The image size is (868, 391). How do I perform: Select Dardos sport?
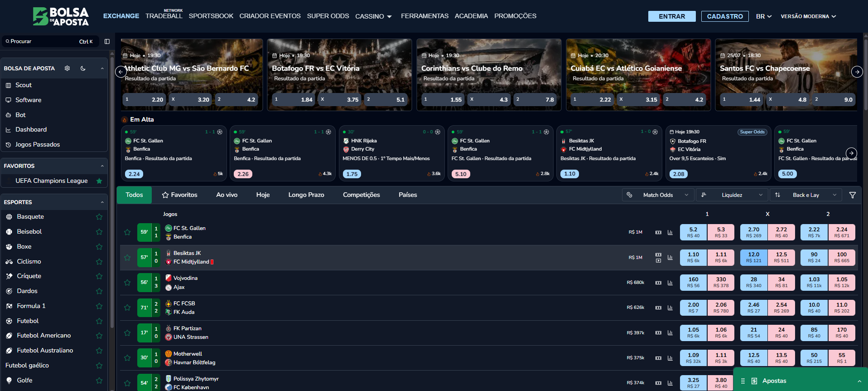(27, 291)
